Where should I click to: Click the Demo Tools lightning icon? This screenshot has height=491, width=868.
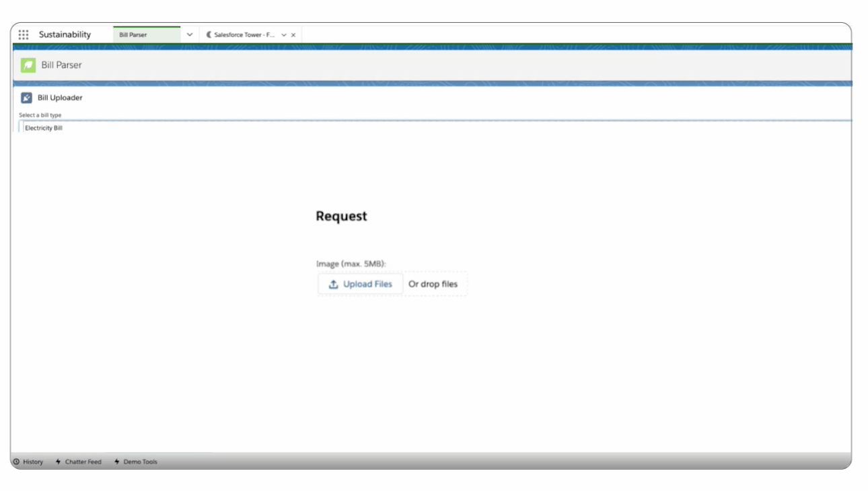click(117, 461)
